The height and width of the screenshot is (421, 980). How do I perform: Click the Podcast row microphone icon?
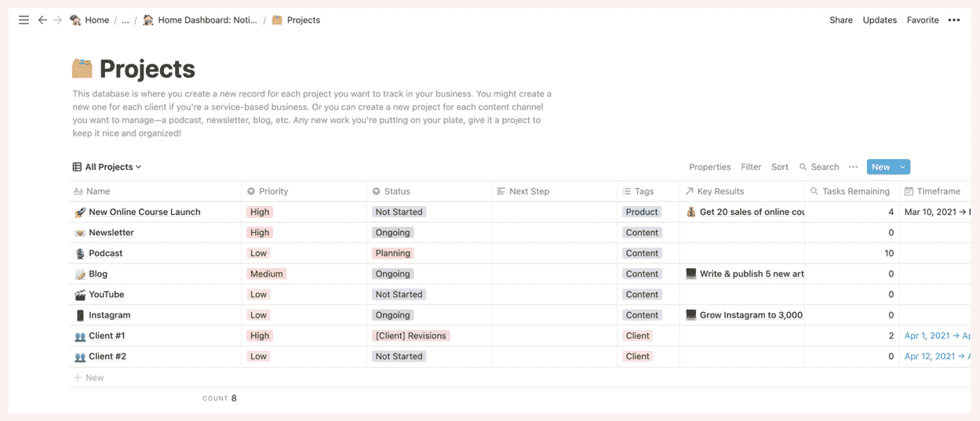79,253
